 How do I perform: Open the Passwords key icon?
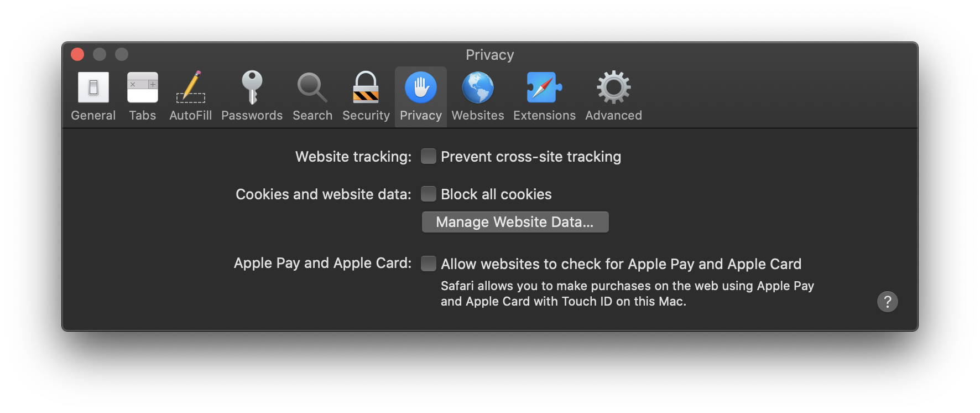[252, 87]
